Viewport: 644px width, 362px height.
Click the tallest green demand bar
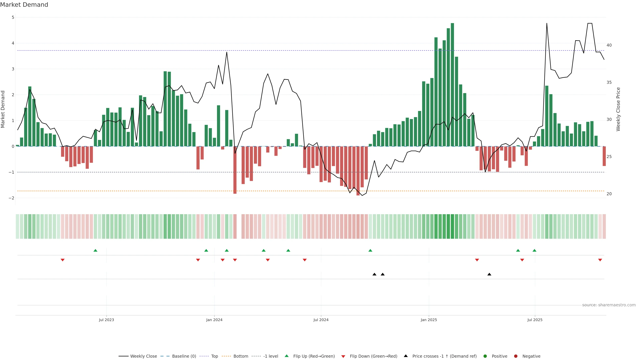[452, 85]
